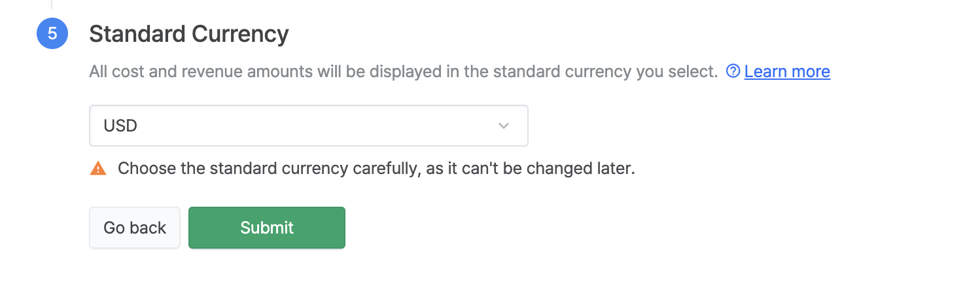
Task: Click the currency can't be changed warning text
Action: click(x=377, y=168)
